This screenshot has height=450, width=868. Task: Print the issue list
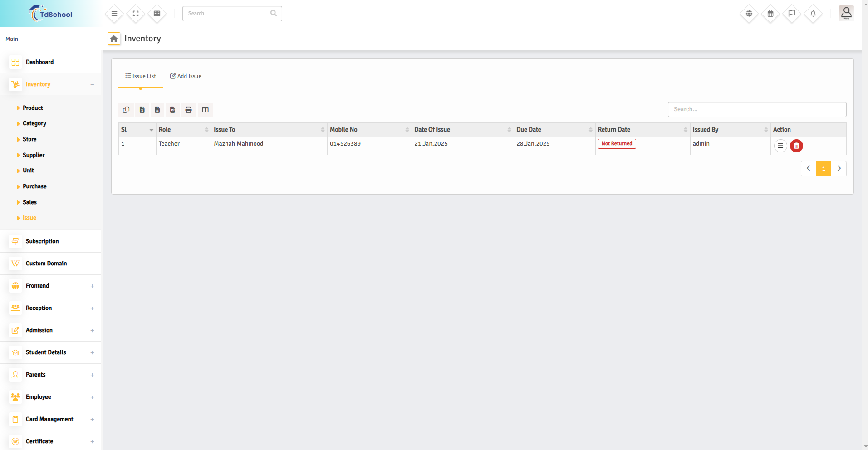pos(189,110)
